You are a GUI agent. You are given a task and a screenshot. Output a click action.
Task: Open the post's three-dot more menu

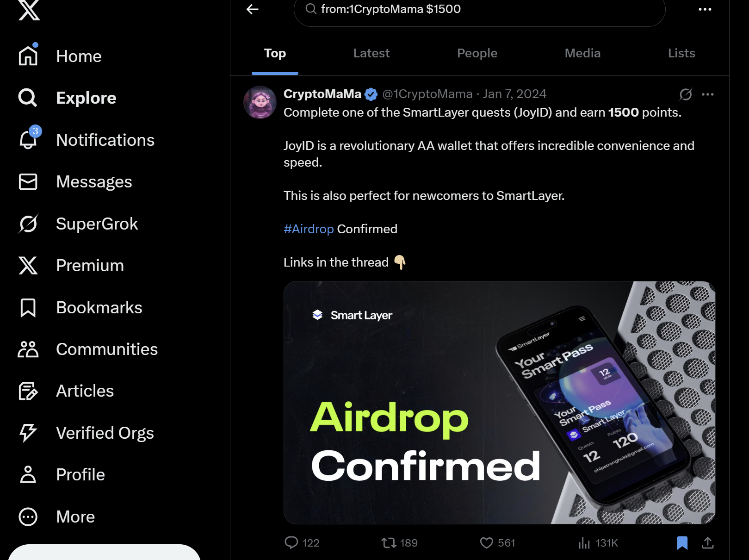click(707, 94)
